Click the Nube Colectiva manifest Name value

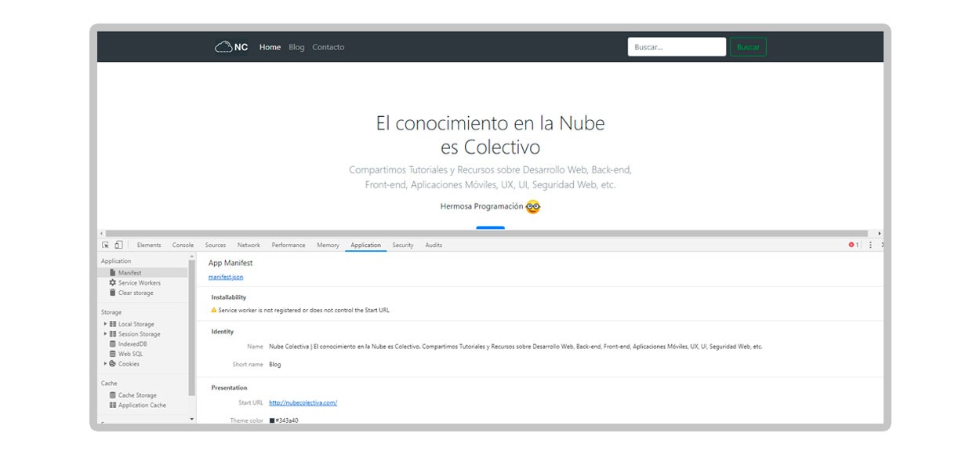[x=515, y=346]
